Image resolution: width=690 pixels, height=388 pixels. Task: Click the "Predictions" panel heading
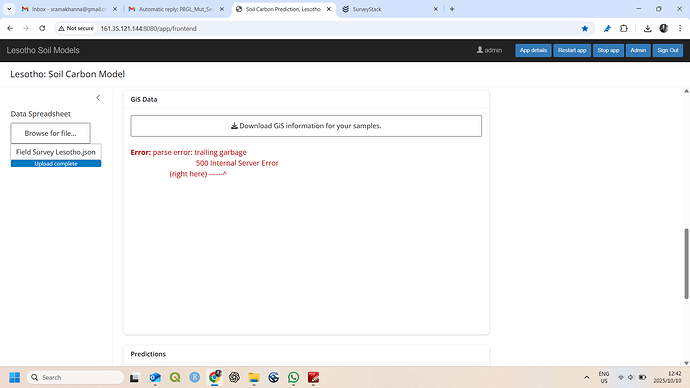point(148,354)
